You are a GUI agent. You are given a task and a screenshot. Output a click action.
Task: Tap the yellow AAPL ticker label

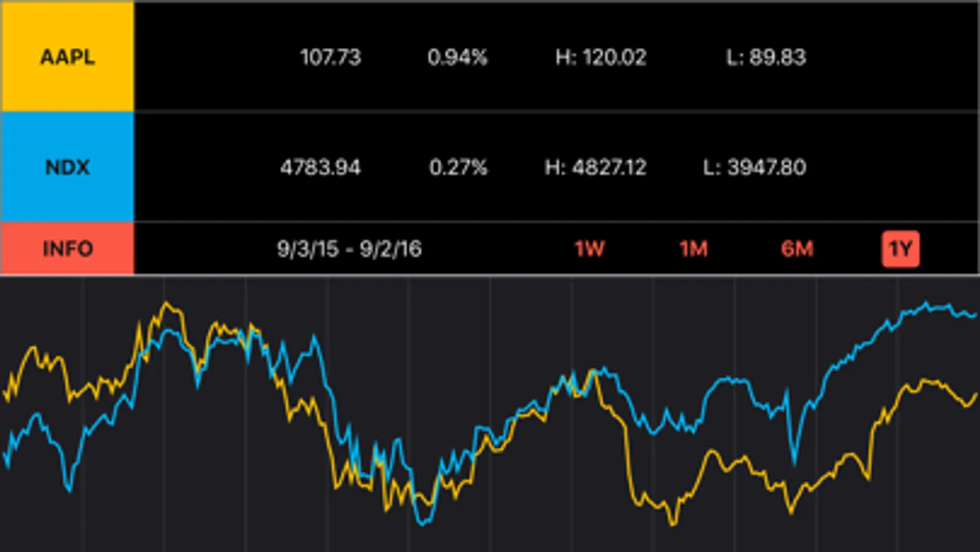point(67,56)
